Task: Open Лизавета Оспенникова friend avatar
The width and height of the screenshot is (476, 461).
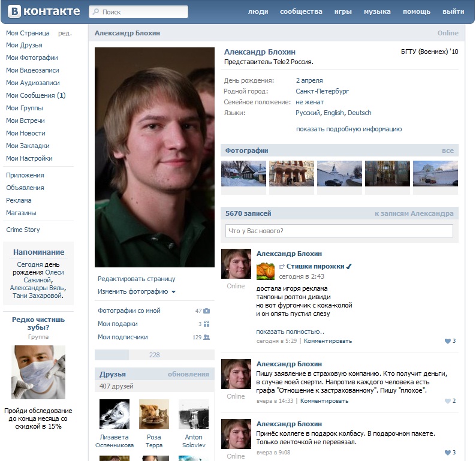Action: (115, 414)
